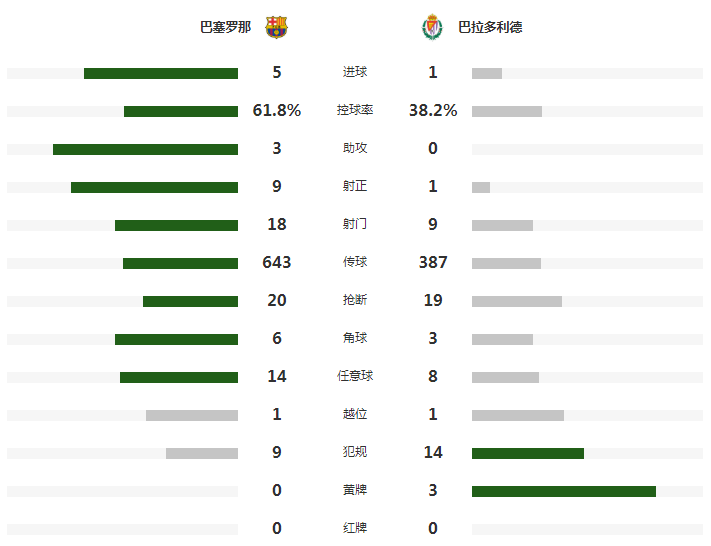Select the 红牌 stat label
Image resolution: width=711 pixels, height=546 pixels.
click(355, 528)
